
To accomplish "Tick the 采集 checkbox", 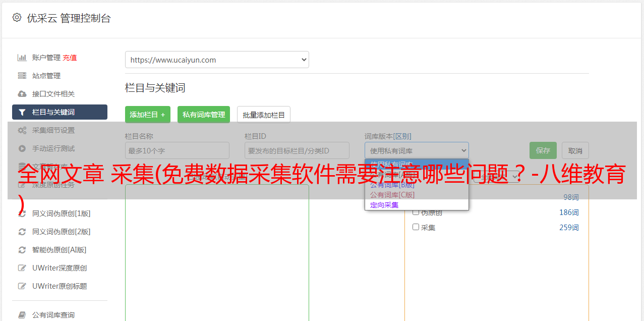I will (x=416, y=227).
